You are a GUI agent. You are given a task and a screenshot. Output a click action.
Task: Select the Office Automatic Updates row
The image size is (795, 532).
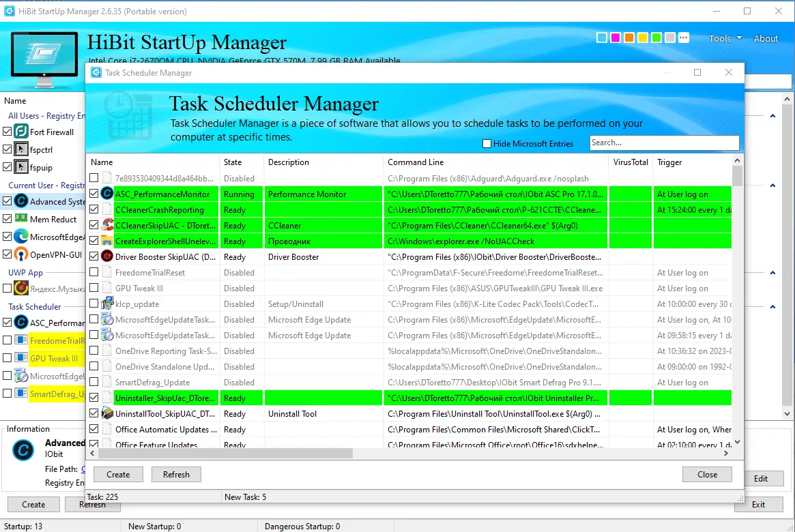409,429
